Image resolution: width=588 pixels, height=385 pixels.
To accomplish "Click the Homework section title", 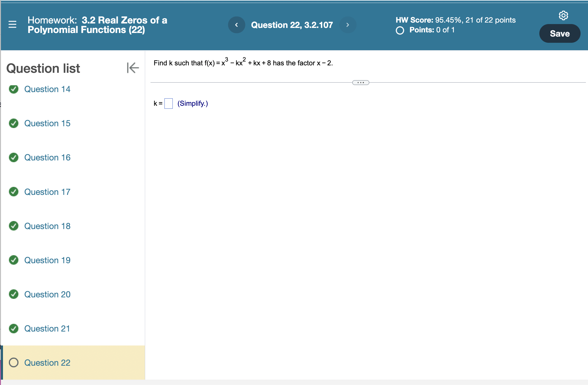I will 97,25.
